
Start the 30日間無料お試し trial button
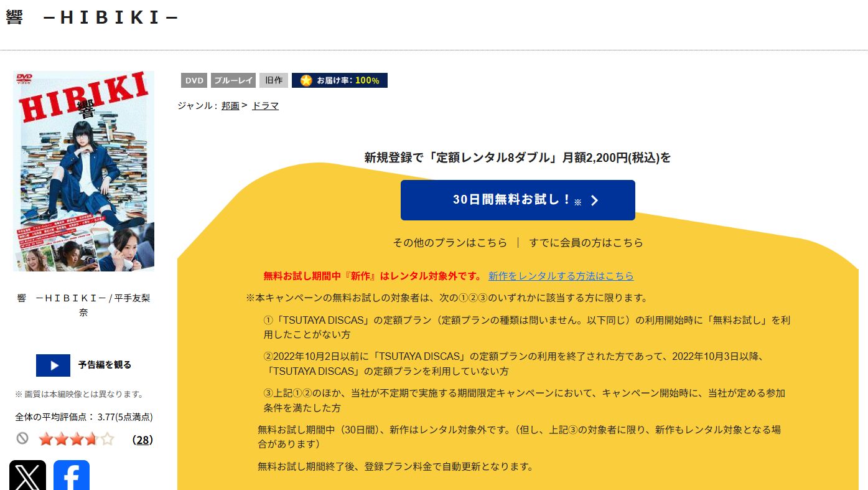518,200
